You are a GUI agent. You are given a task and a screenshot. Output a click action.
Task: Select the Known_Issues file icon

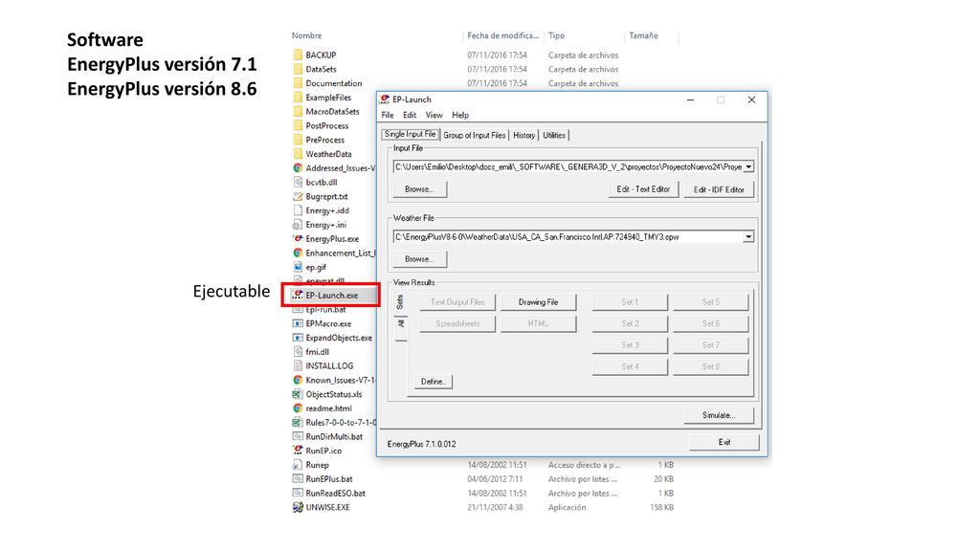pyautogui.click(x=299, y=380)
